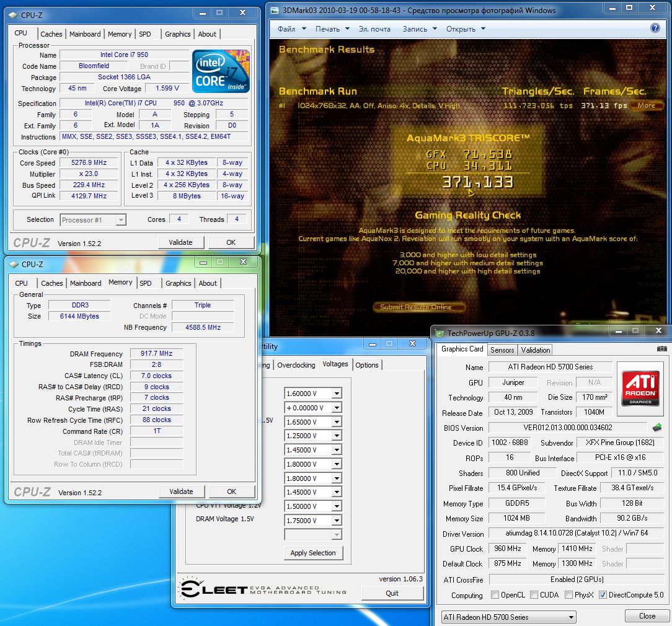This screenshot has height=626, width=672.
Task: Open the Печать menu in Photo Viewer
Action: click(x=332, y=29)
